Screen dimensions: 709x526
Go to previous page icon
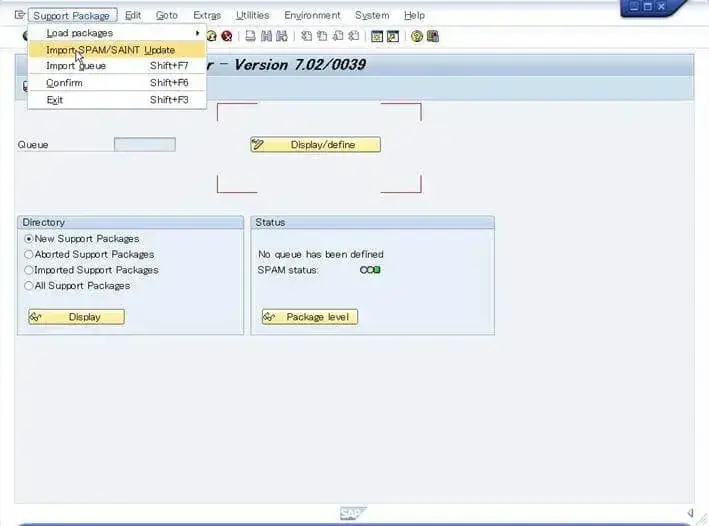pyautogui.click(x=322, y=36)
